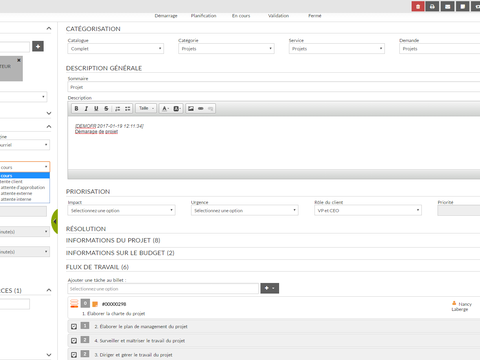
Task: Click the Validation workflow stage
Action: 278,16
